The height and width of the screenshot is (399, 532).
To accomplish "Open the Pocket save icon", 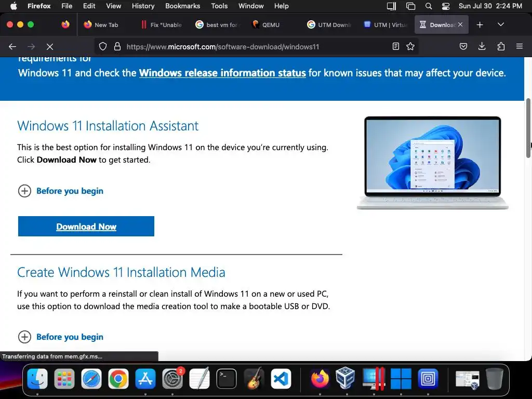I will tap(463, 46).
